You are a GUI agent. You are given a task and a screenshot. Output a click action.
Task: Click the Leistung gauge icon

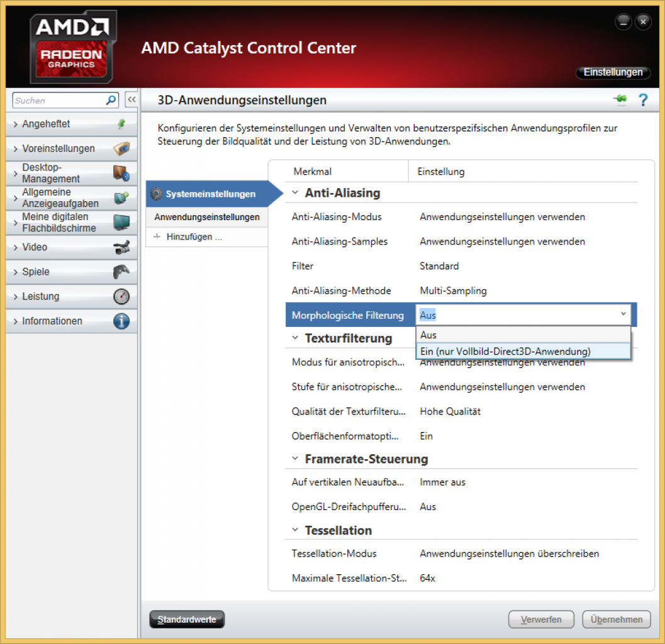pyautogui.click(x=121, y=296)
